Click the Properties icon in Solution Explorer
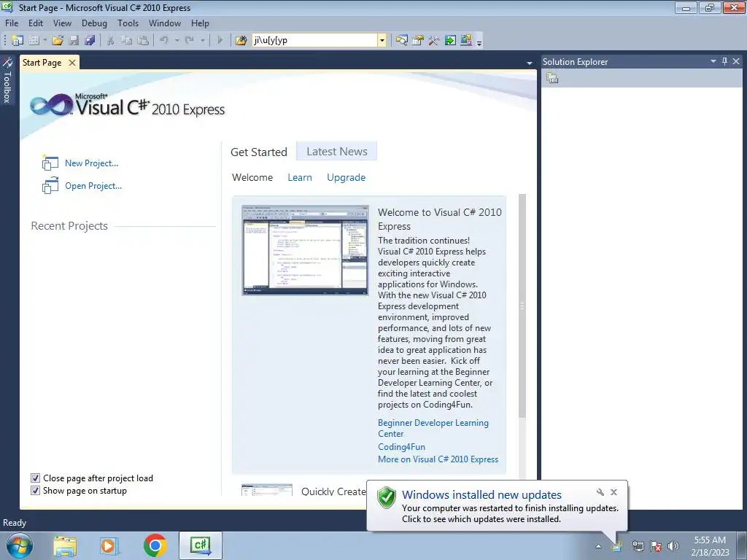The image size is (747, 560). point(552,78)
